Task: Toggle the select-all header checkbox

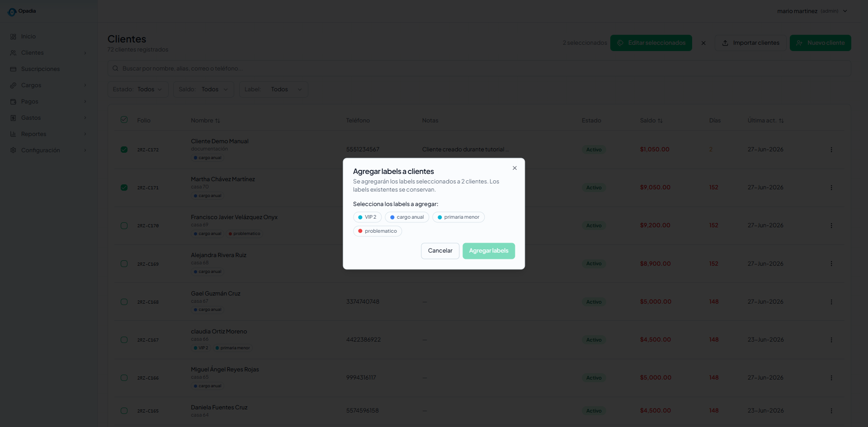Action: click(124, 120)
